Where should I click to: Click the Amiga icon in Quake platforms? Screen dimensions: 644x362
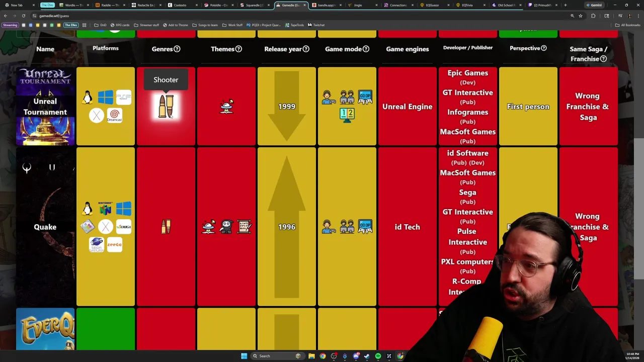[123, 227]
